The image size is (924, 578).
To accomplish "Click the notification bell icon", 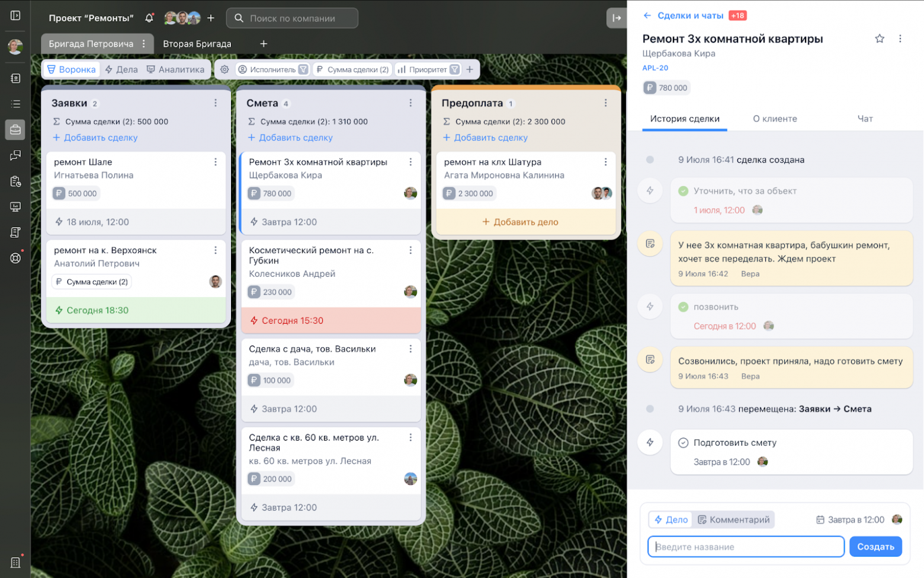I will coord(149,18).
